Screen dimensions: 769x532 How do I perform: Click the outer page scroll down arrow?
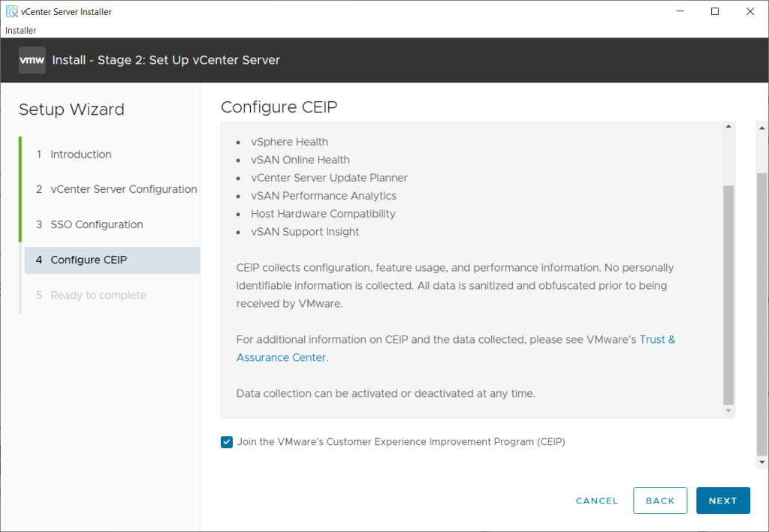(x=762, y=461)
